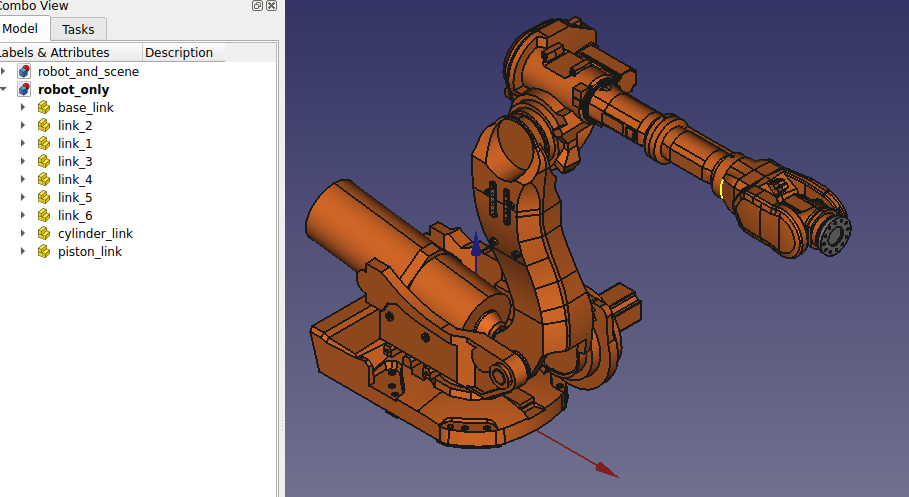Screen dimensions: 909x497
Task: Click the robot_and_scene document icon
Action: [x=24, y=72]
